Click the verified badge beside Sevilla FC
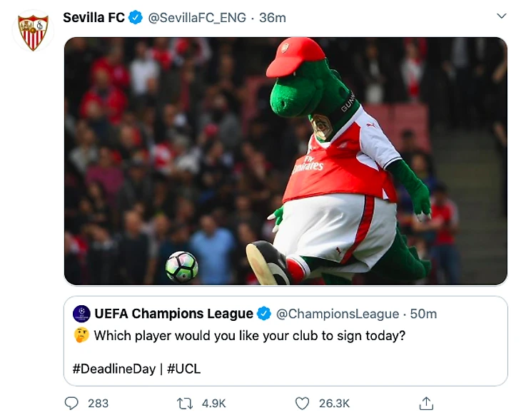 [x=136, y=18]
